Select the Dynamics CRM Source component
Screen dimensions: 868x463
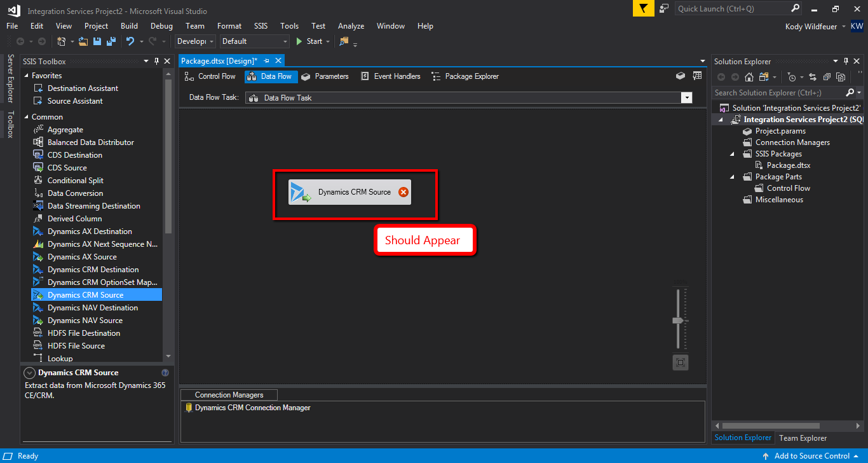coord(349,192)
